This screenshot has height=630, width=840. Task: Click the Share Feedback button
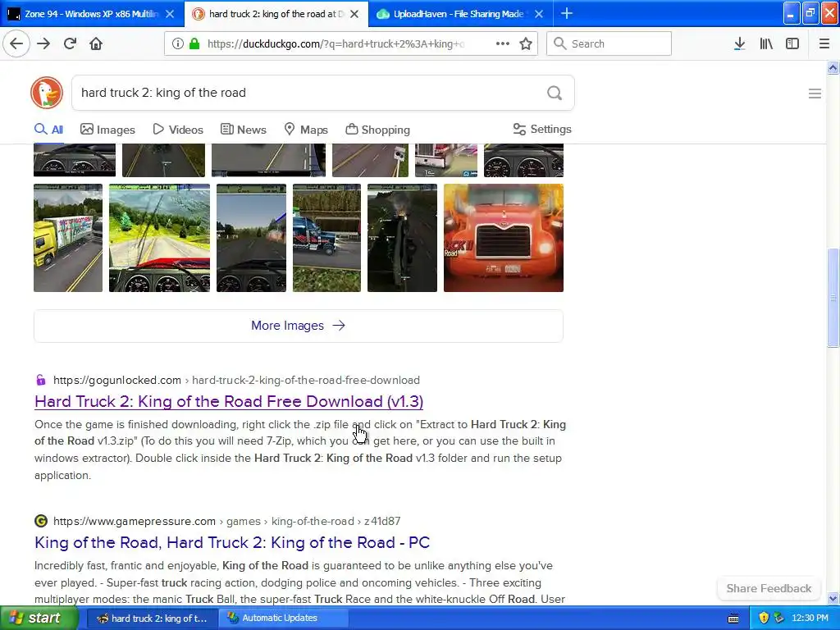click(x=769, y=588)
